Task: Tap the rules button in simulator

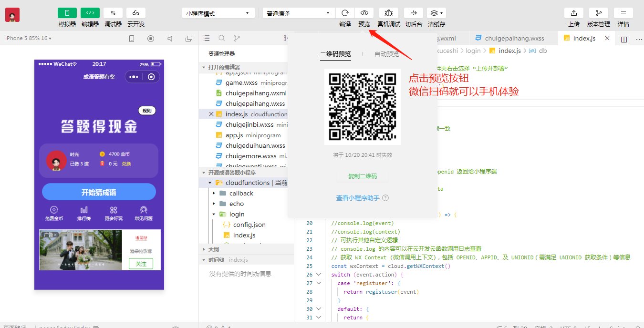Action: [147, 111]
